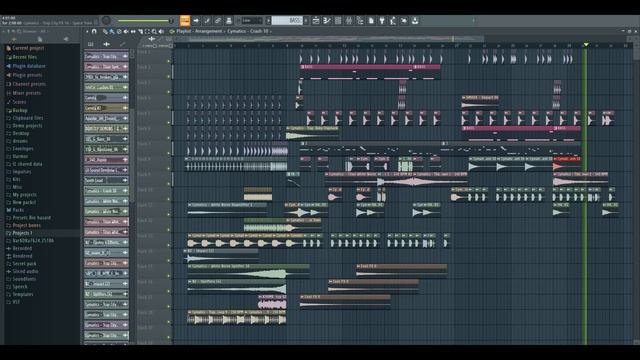This screenshot has width=640, height=360.
Task: Click the green playhead marker on the timeline
Action: coord(586,44)
